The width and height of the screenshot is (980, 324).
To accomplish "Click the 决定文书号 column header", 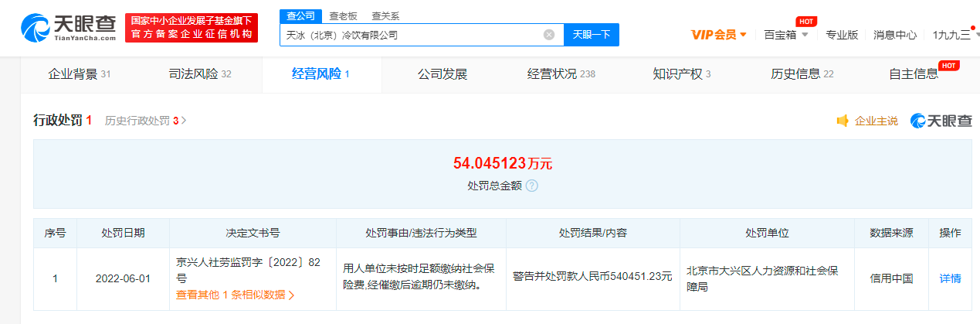I will [253, 233].
